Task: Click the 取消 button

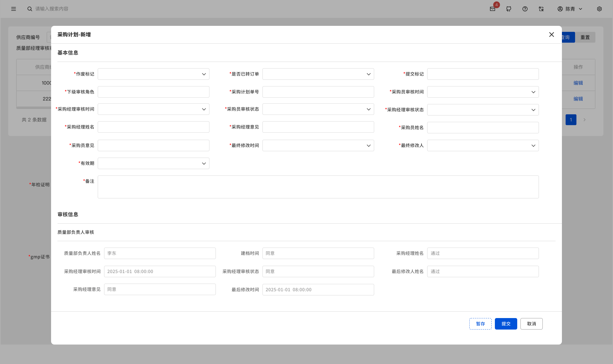Action: (x=531, y=324)
